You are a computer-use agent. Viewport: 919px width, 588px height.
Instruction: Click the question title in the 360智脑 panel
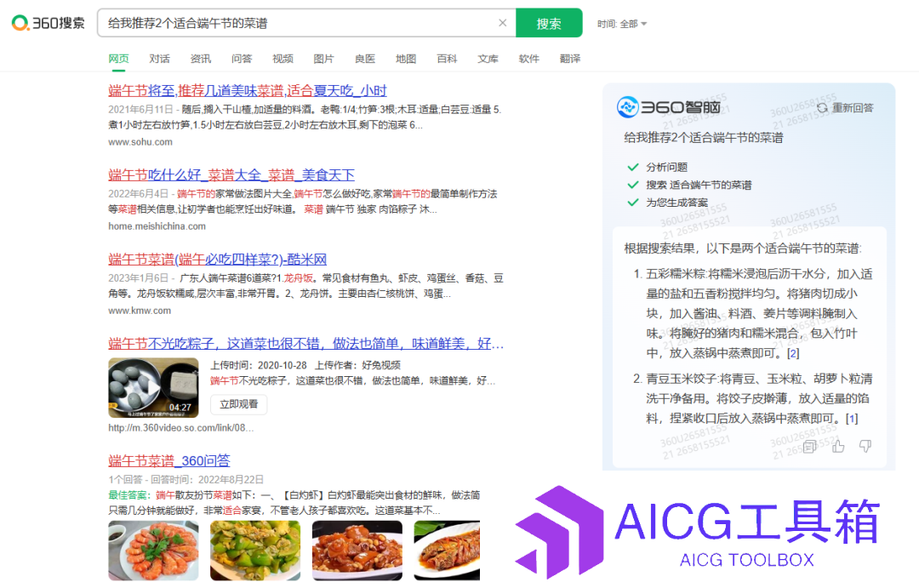tap(704, 138)
